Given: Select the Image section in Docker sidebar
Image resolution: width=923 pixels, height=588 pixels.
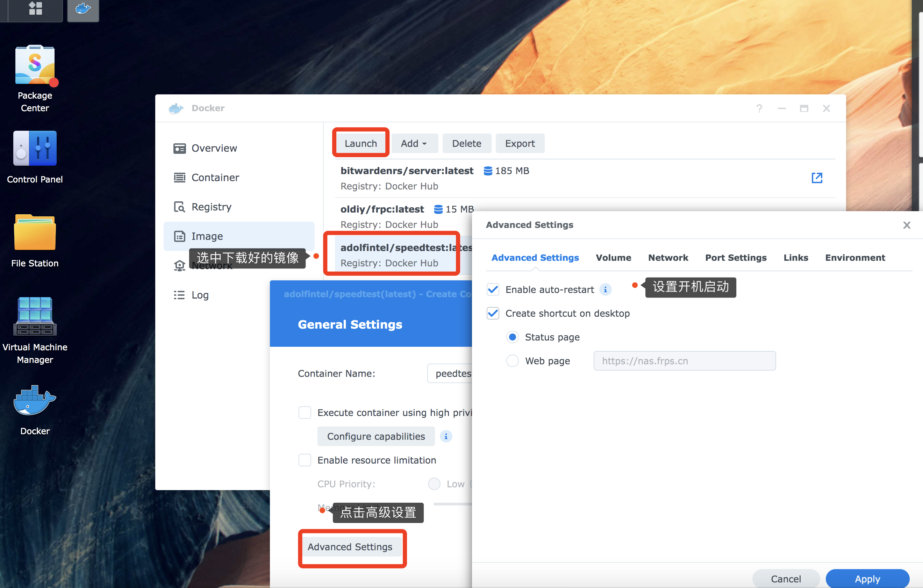Looking at the screenshot, I should pyautogui.click(x=207, y=236).
